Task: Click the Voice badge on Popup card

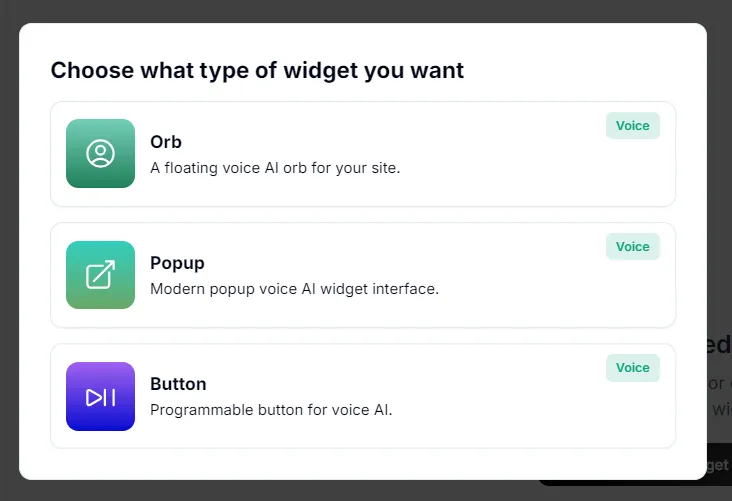Action: 633,247
